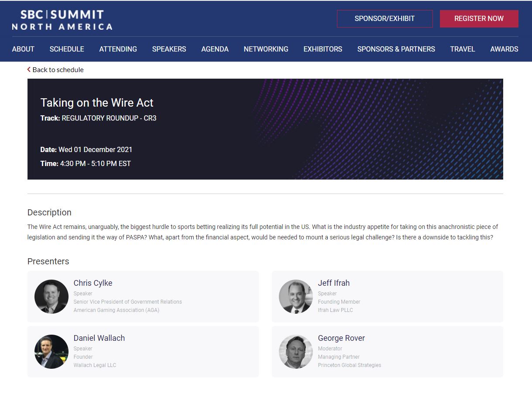
Task: Open the About menu item
Action: [23, 49]
